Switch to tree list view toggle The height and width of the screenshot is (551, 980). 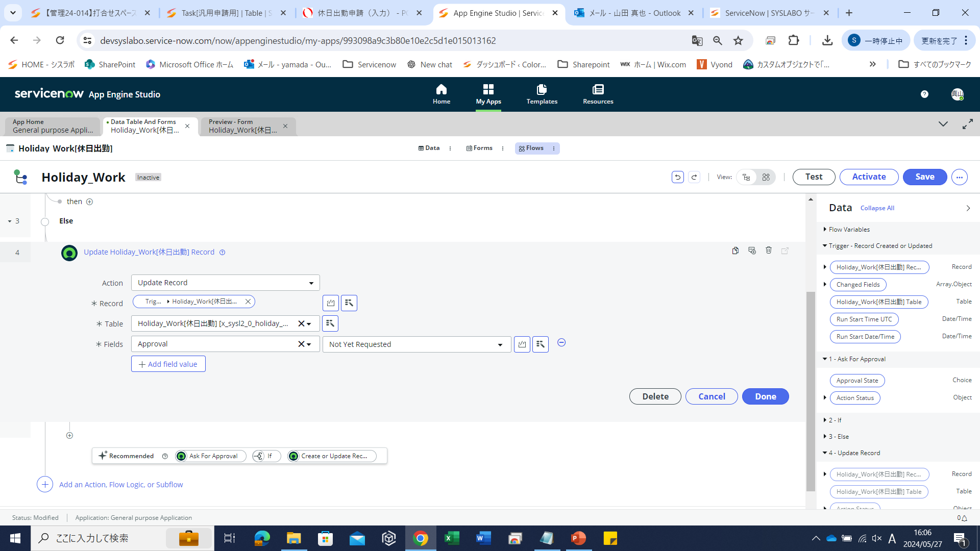[746, 177]
